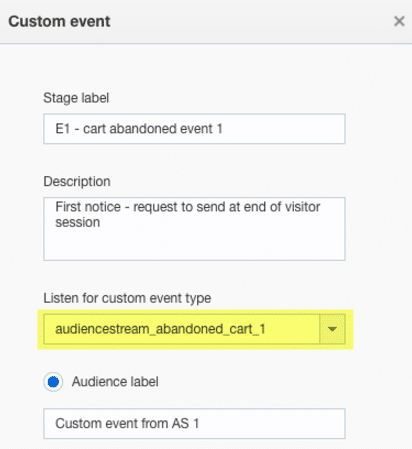Place cursor on word session in Description

click(x=78, y=222)
